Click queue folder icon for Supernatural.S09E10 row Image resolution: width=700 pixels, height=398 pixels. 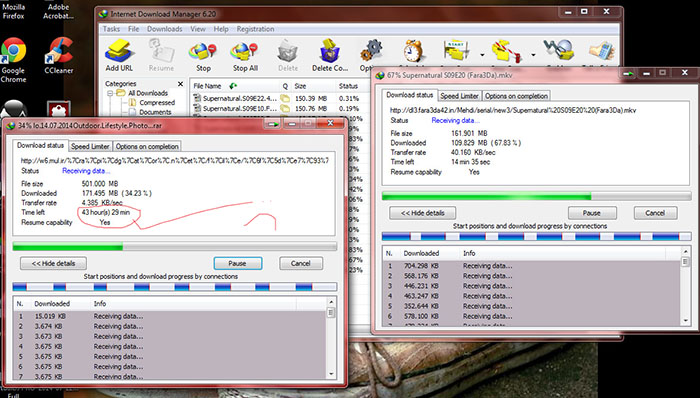[285, 108]
